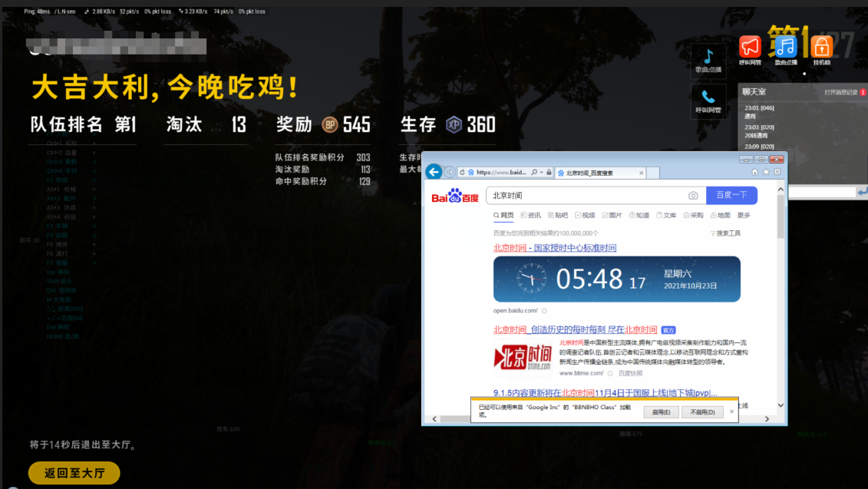Send chat message with enter arrow icon
Screen dimensions: 868x489
tap(862, 192)
